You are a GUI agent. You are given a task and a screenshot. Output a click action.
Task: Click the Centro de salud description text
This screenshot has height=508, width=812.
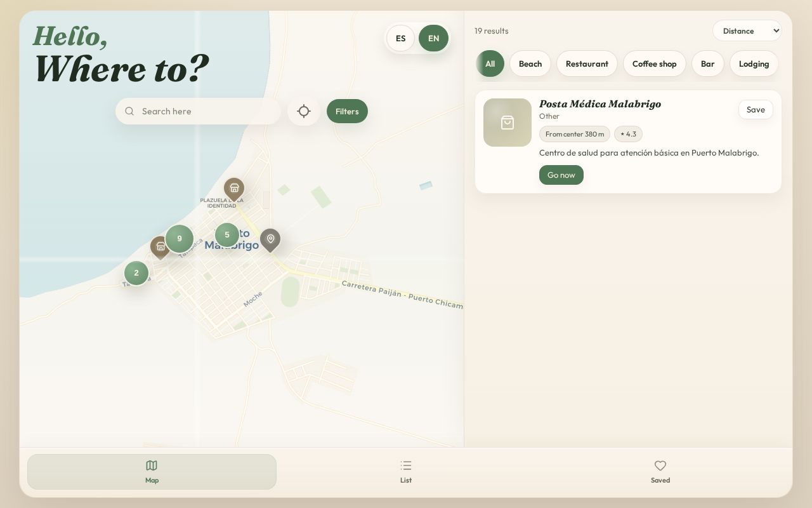649,152
